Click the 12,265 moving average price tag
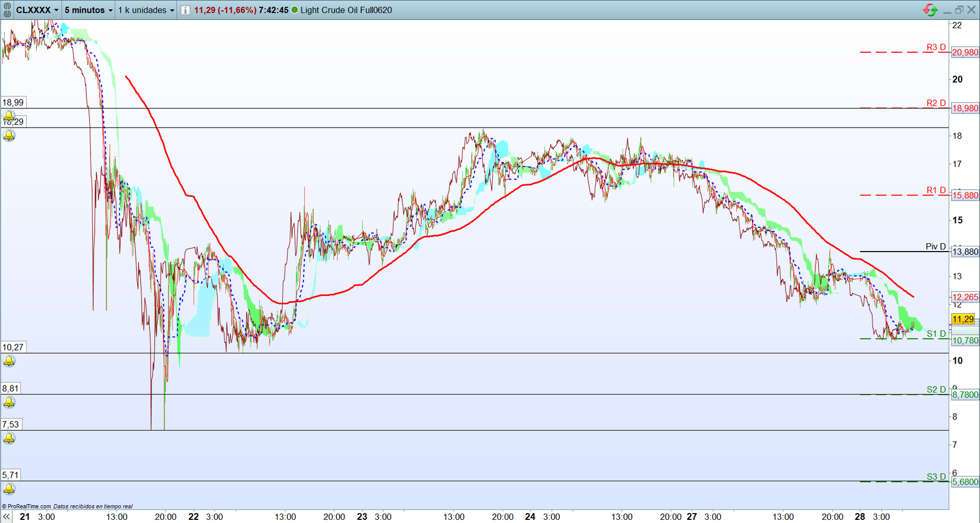 point(965,297)
